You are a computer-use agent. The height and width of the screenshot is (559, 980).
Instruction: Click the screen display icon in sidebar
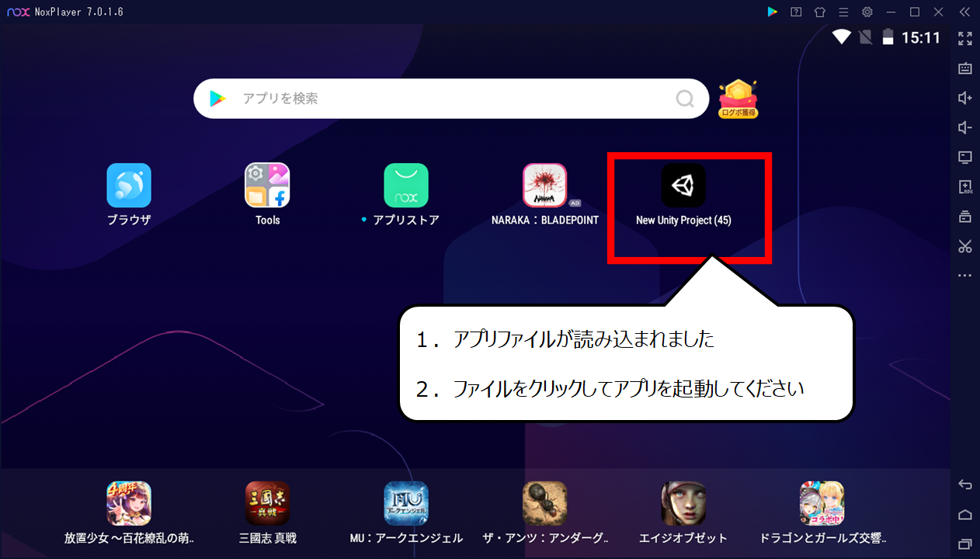965,158
